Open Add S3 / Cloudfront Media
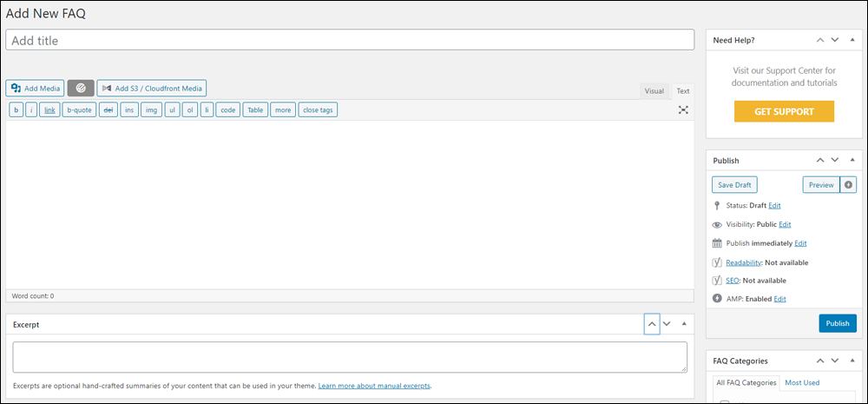Screen dimensions: 868x404 (x=152, y=88)
